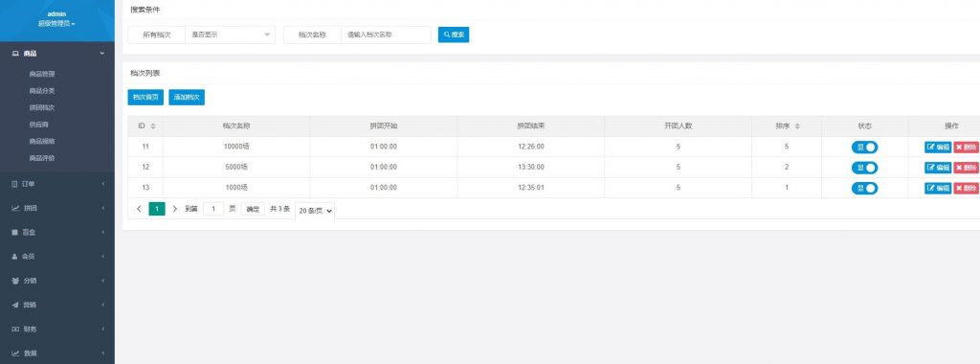Click the 拼团 chart icon in sidebar
Viewport: 980px width, 364px height.
pos(15,208)
